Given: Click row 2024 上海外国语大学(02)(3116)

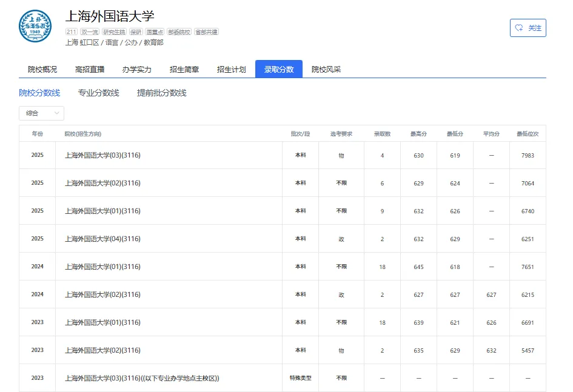Looking at the screenshot, I should (x=283, y=294).
